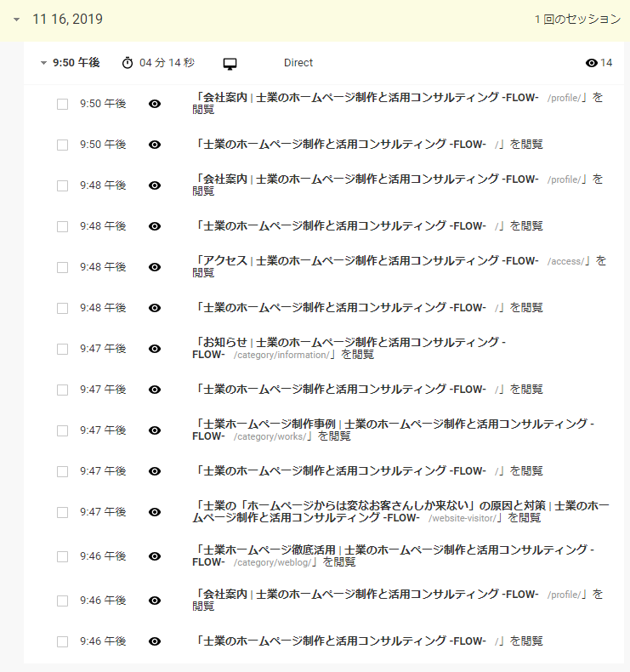Tick the checkbox of the 9:50 /profile/ row
Screen dimensions: 630x672
pyautogui.click(x=63, y=104)
